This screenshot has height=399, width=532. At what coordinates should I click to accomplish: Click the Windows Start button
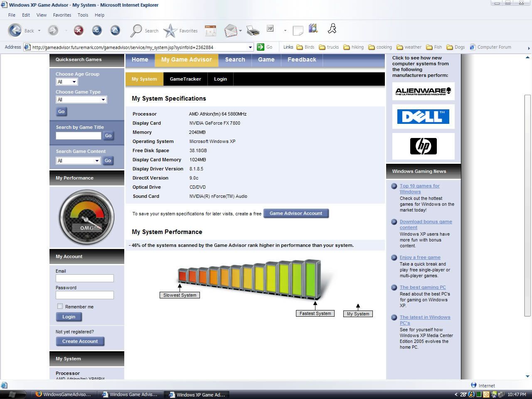12,394
